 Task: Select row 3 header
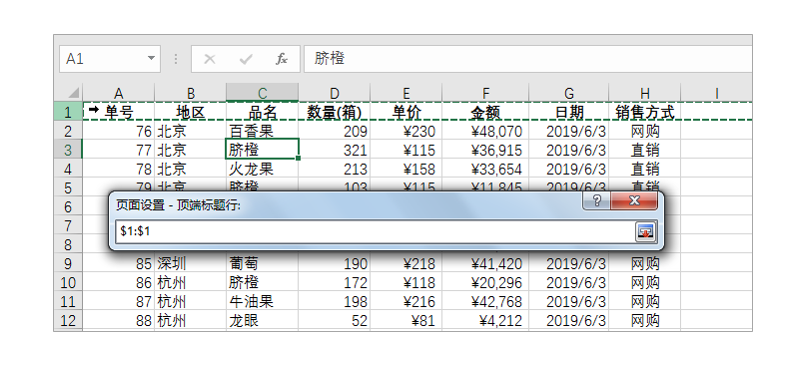[68, 150]
